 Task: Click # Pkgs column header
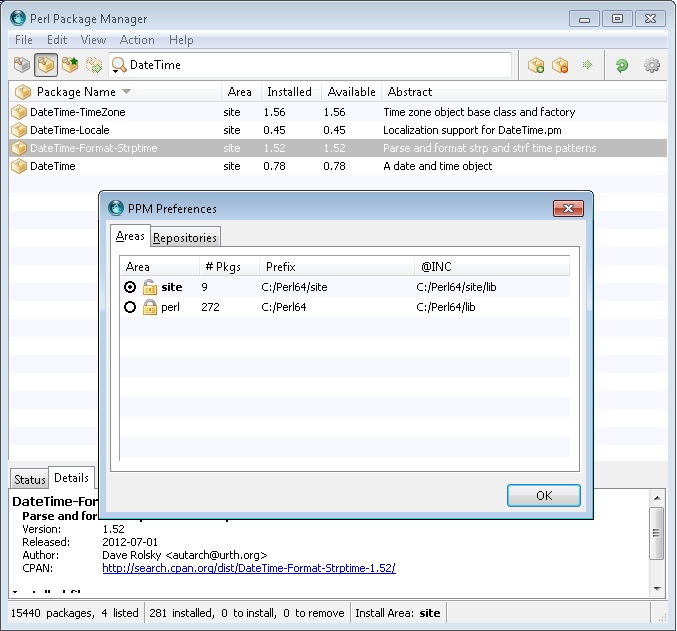pos(229,267)
